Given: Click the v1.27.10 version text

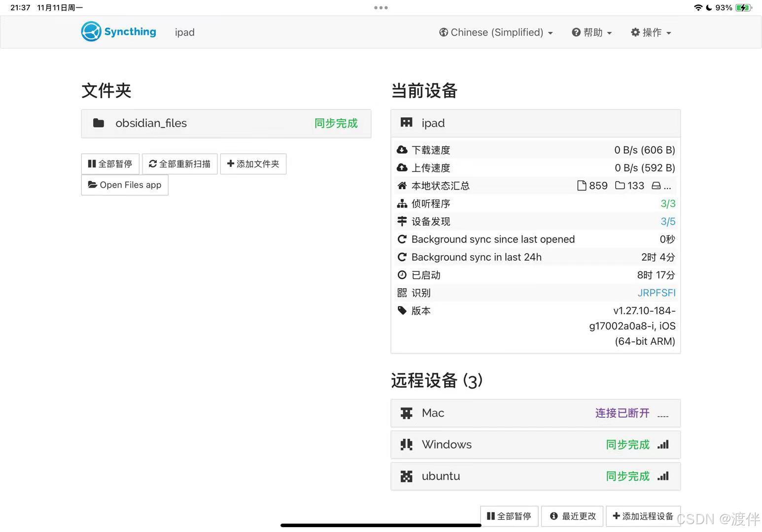Looking at the screenshot, I should click(x=632, y=326).
